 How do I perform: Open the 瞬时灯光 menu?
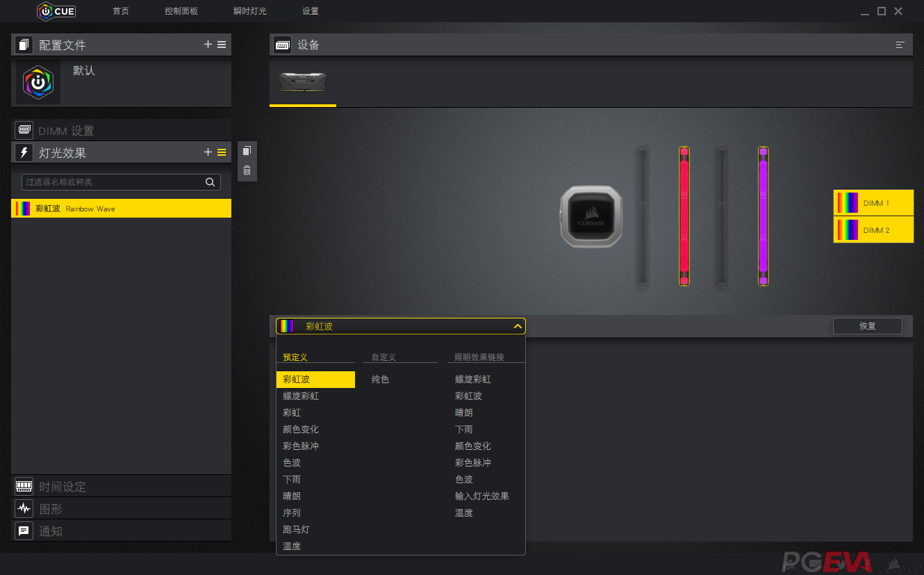[249, 11]
